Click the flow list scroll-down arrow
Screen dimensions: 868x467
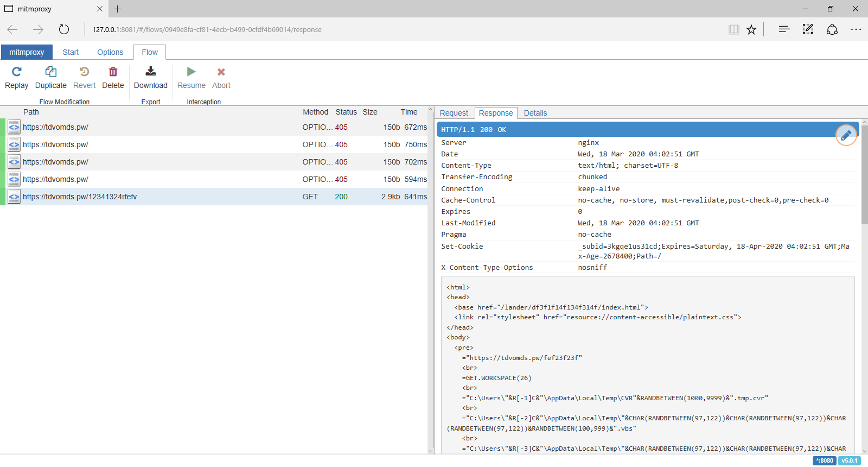431,451
